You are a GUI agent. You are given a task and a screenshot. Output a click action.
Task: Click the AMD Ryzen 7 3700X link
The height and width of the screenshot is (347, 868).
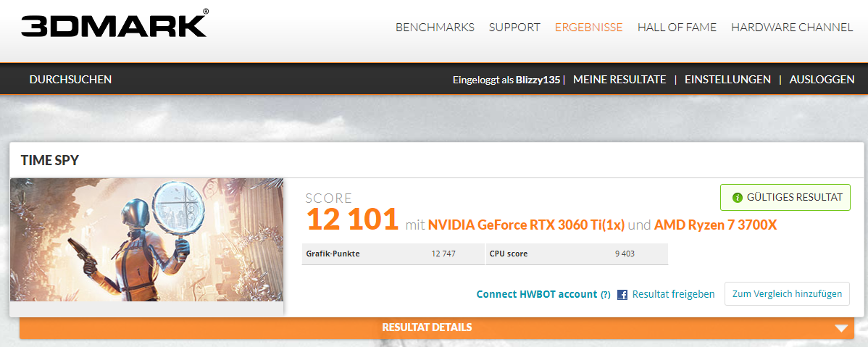[716, 225]
